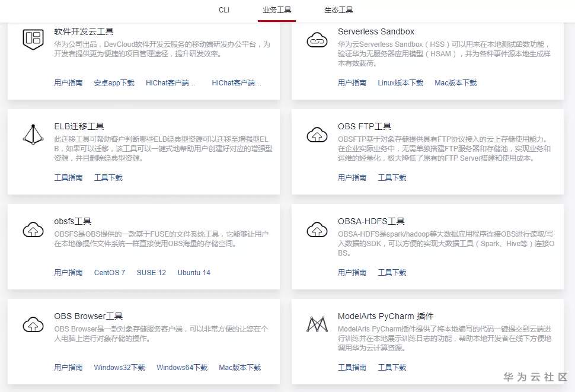Open the first HiChat客户端 link
The width and height of the screenshot is (575, 392).
pyautogui.click(x=171, y=83)
